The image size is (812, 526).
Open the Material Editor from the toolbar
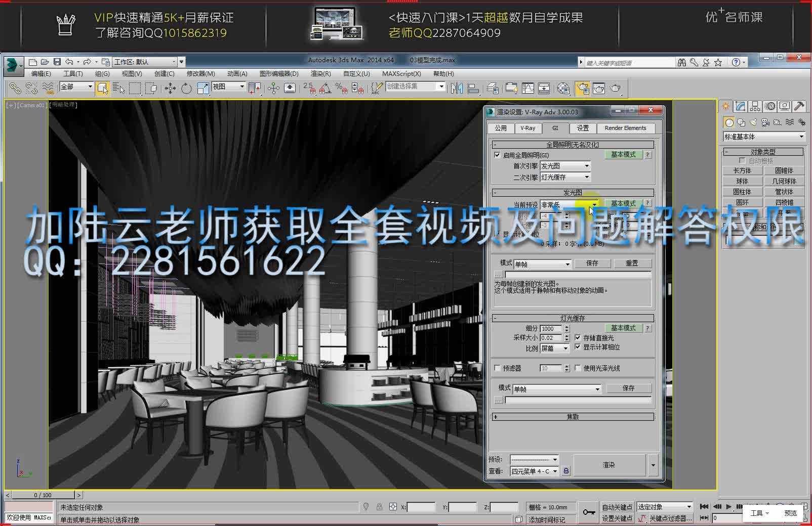[563, 88]
